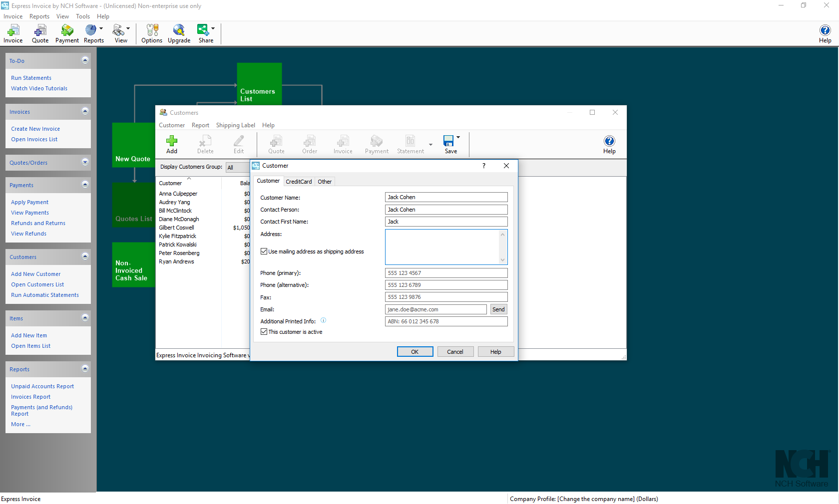Viewport: 839px width, 504px height.
Task: Collapse the Customers sidebar panel
Action: point(85,256)
